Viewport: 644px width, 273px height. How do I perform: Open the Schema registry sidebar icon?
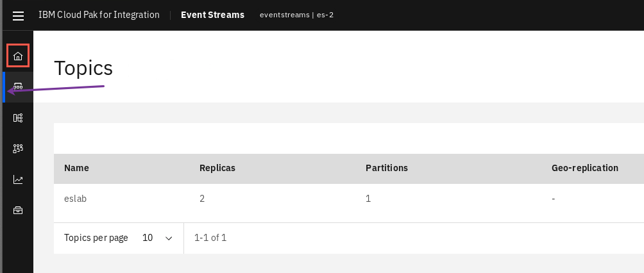click(18, 118)
